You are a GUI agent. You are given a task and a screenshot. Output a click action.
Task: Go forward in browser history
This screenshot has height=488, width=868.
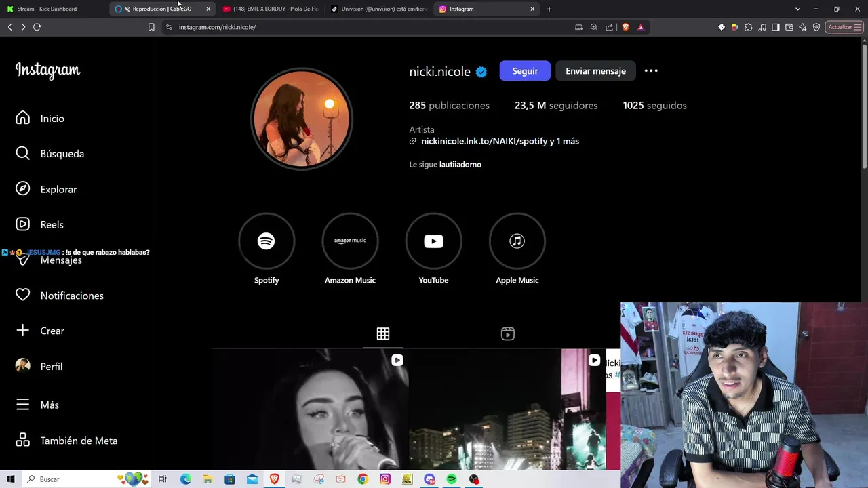click(23, 27)
